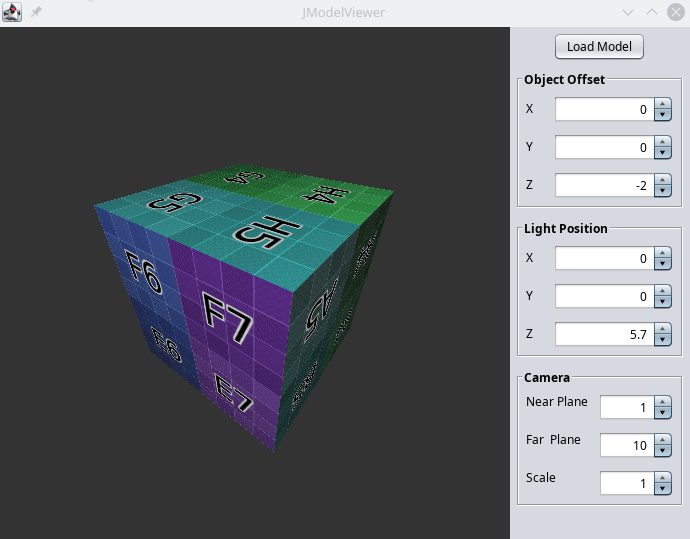Toggle the pin window icon
Viewport: 690px width, 539px height.
click(x=36, y=12)
